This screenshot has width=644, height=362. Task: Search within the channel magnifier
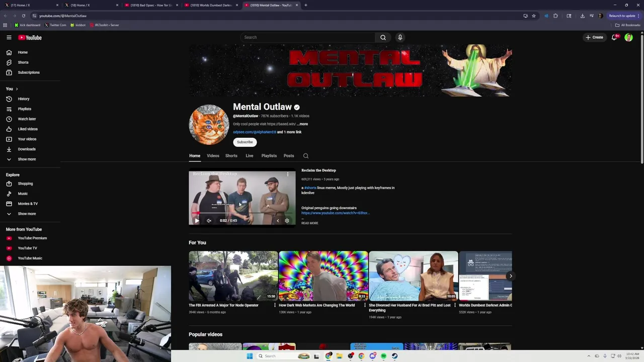306,156
